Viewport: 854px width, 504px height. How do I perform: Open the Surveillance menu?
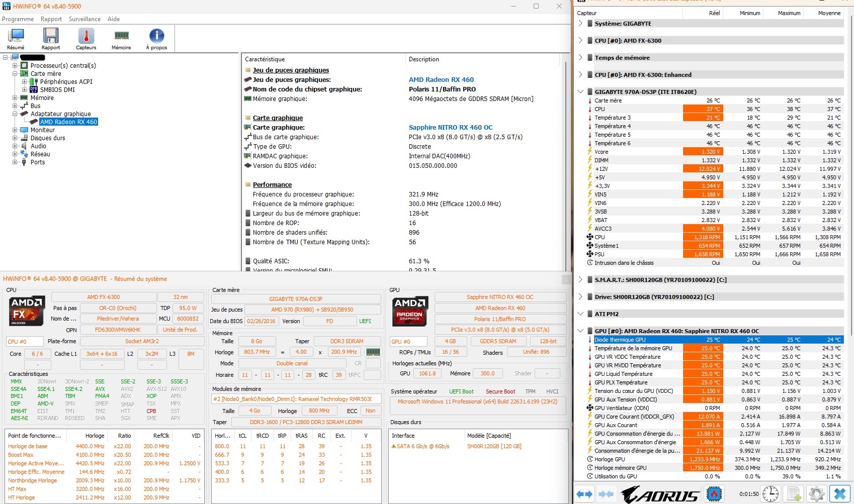click(84, 19)
